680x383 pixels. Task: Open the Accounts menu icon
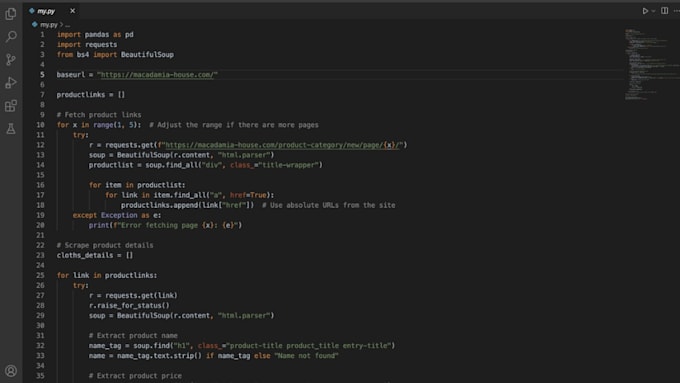(x=11, y=371)
